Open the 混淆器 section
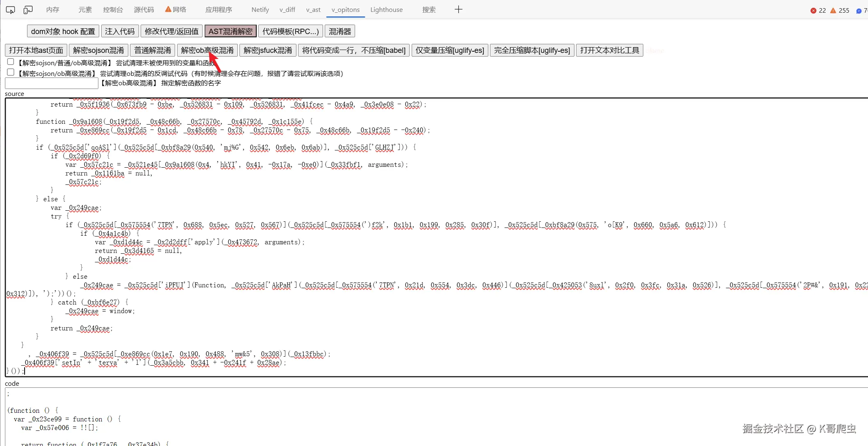 [x=339, y=31]
